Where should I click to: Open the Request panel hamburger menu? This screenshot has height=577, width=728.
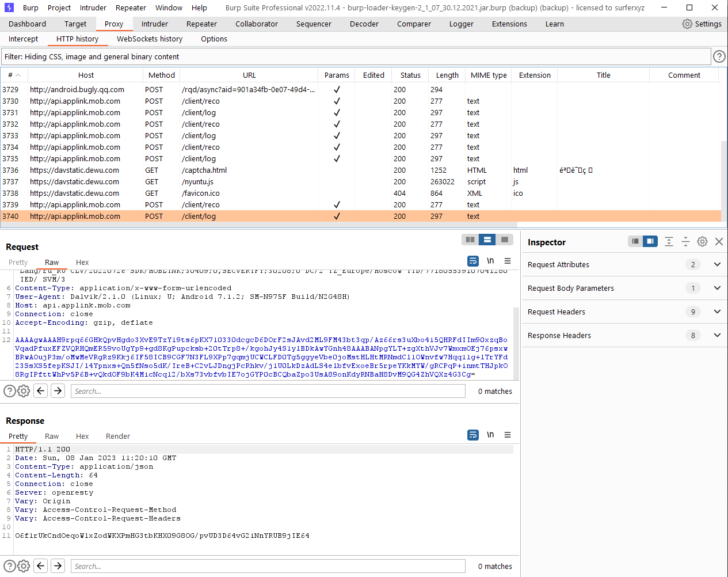[x=507, y=261]
